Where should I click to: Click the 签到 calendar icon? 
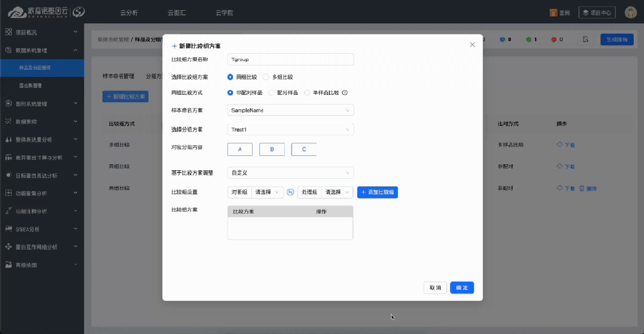tap(553, 13)
